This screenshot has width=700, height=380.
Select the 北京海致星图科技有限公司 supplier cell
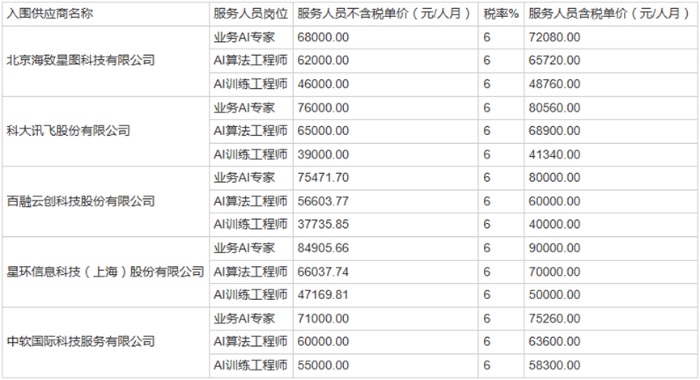click(106, 61)
